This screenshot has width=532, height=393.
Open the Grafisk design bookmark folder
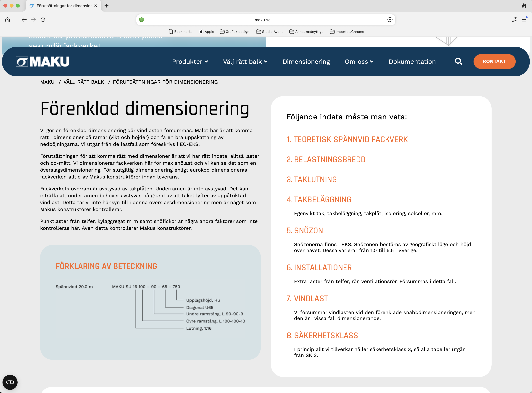pos(234,32)
